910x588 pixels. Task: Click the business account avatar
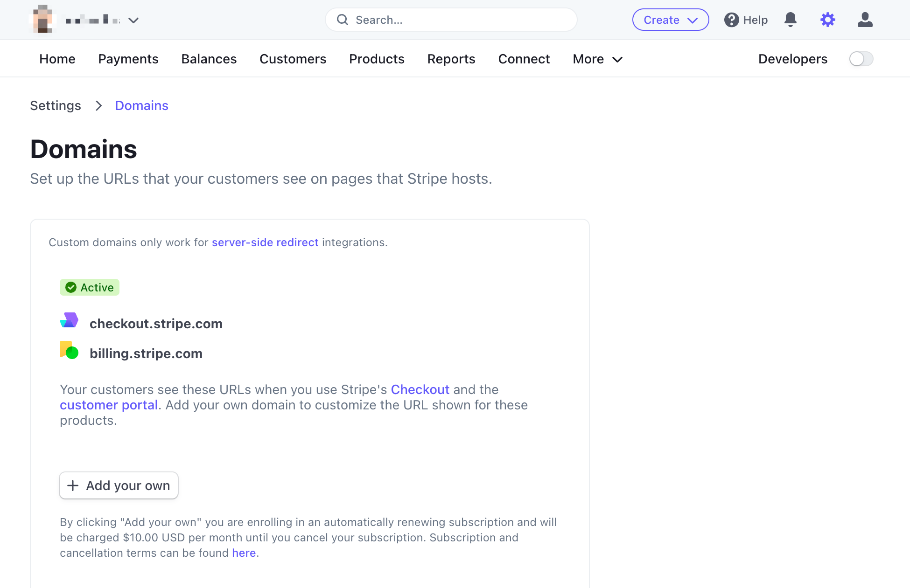[x=42, y=20]
